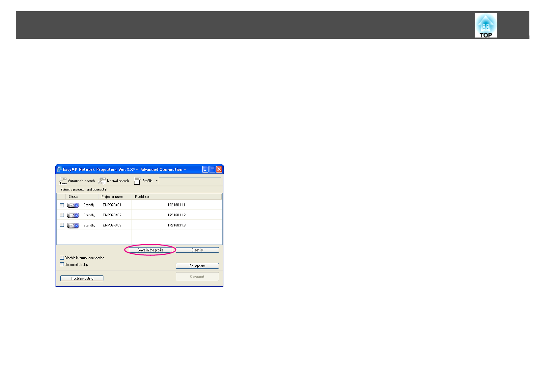Check the box for projector EMP02FAC2

click(x=62, y=215)
